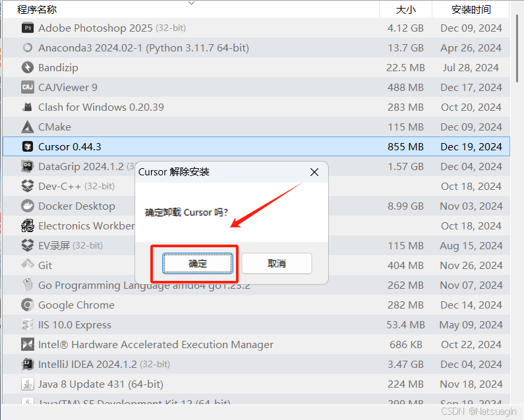
Task: Click May 09, 2024 install date
Action: (471, 324)
